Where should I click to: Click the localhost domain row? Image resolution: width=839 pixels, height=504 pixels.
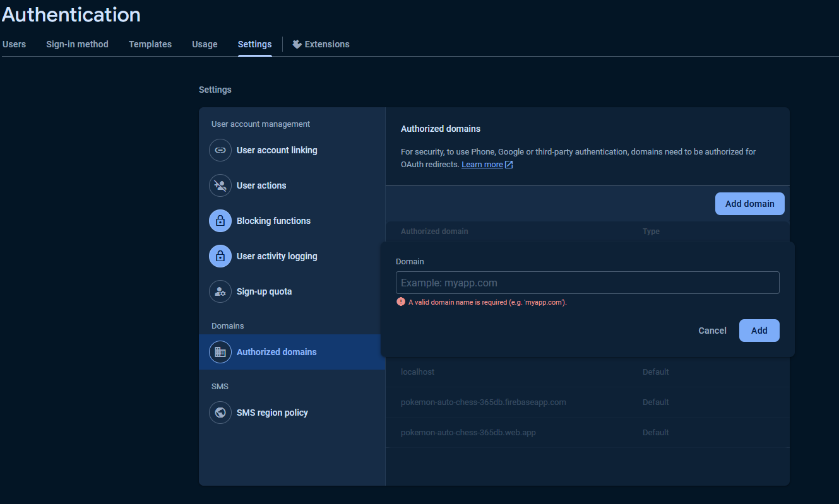[x=587, y=372]
